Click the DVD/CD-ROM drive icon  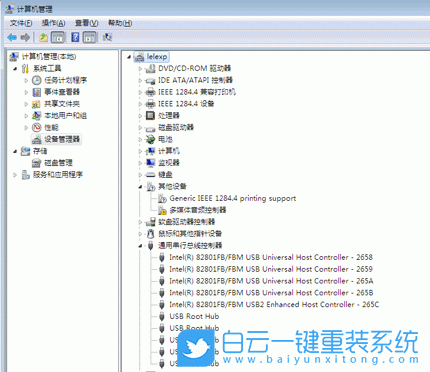click(x=151, y=69)
